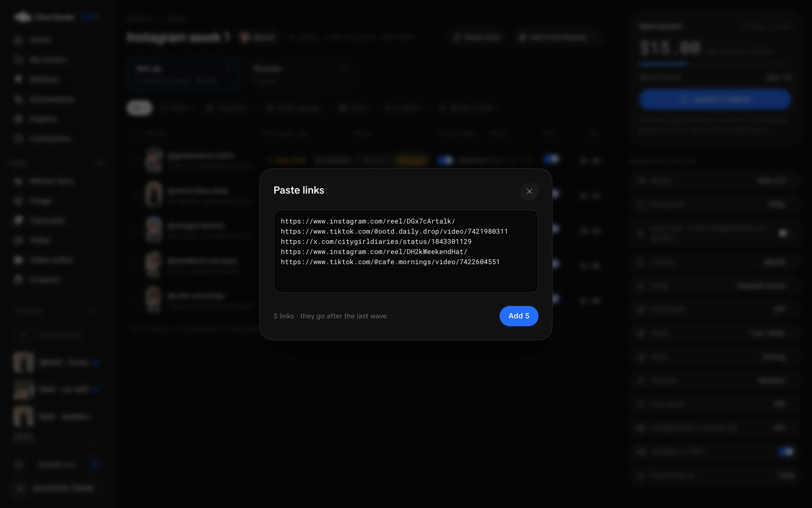Image resolution: width=812 pixels, height=508 pixels.
Task: Close the Paste links dialog
Action: pos(529,191)
